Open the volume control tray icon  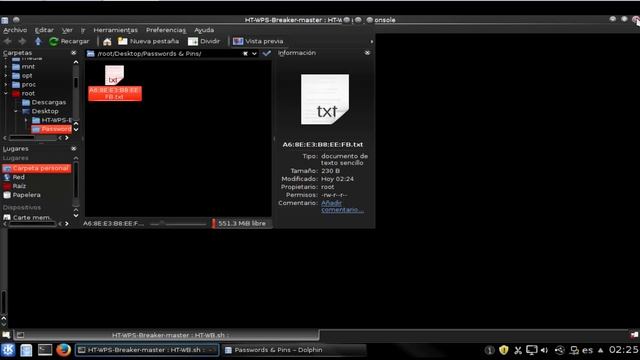point(544,350)
